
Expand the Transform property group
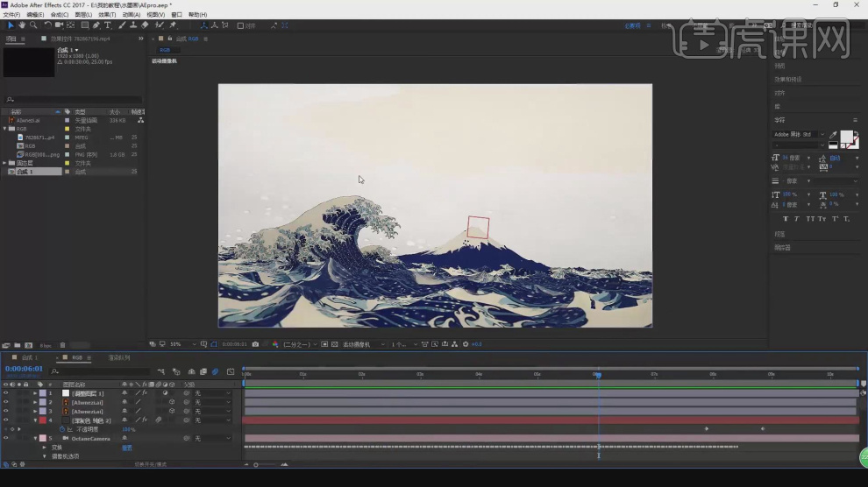click(x=45, y=448)
